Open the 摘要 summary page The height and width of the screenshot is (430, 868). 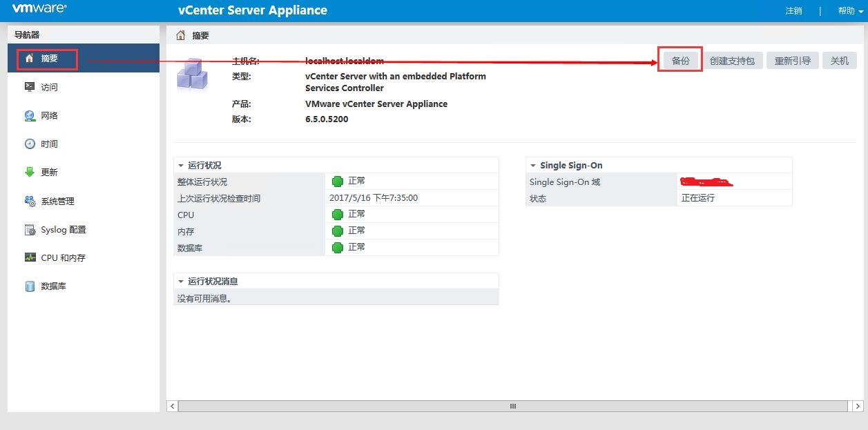[84, 59]
